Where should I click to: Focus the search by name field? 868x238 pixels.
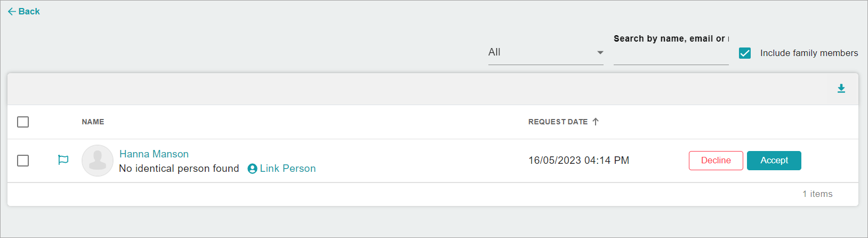[671, 52]
